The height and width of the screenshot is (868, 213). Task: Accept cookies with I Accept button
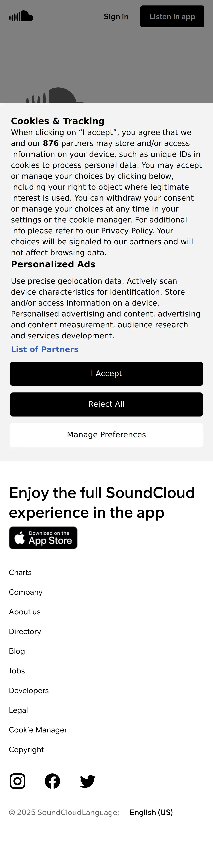click(x=106, y=374)
